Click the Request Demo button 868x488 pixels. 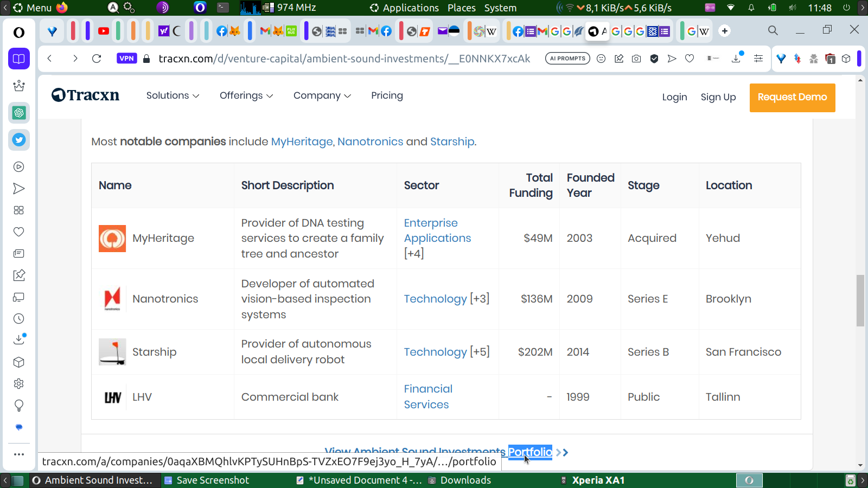pyautogui.click(x=792, y=98)
